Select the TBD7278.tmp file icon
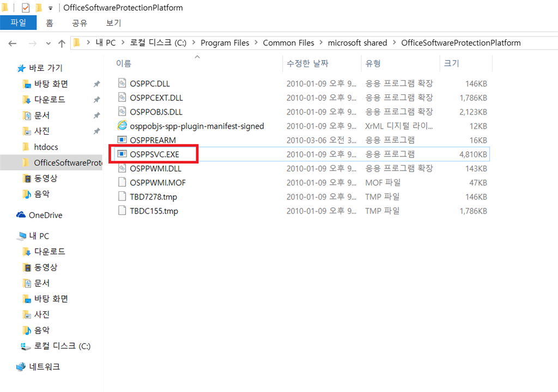Screen dimensions: 558x392 [122, 196]
